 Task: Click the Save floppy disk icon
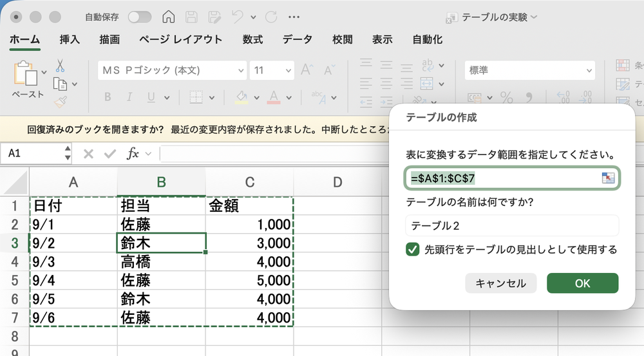[x=191, y=17]
